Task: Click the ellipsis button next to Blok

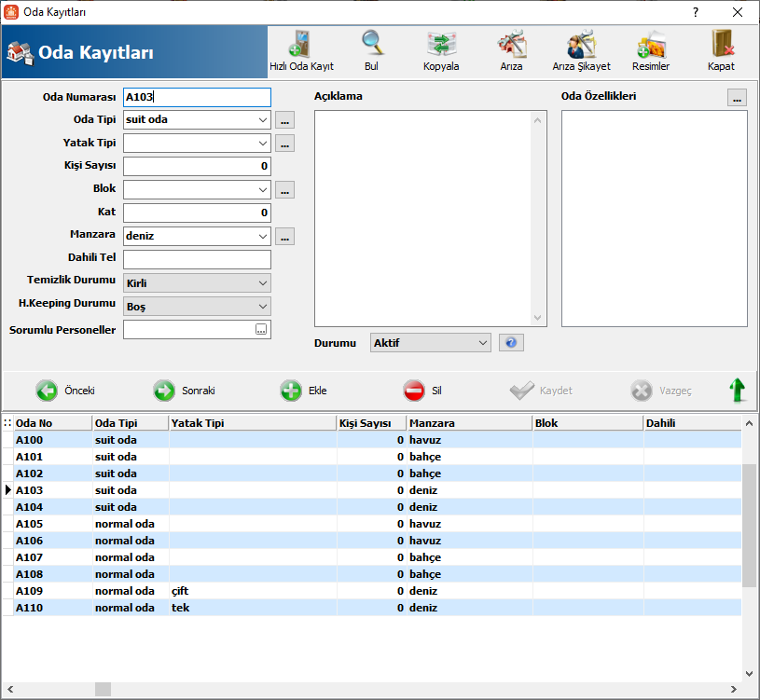Action: [x=285, y=189]
